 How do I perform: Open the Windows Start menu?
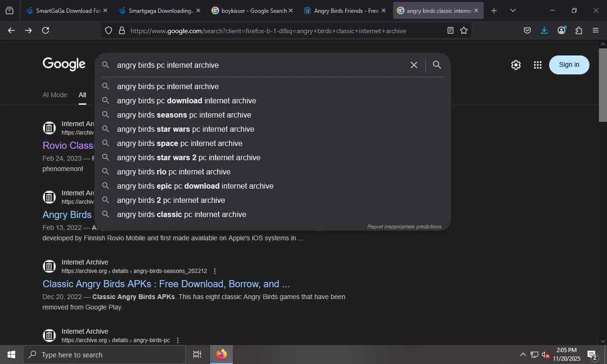(x=11, y=355)
